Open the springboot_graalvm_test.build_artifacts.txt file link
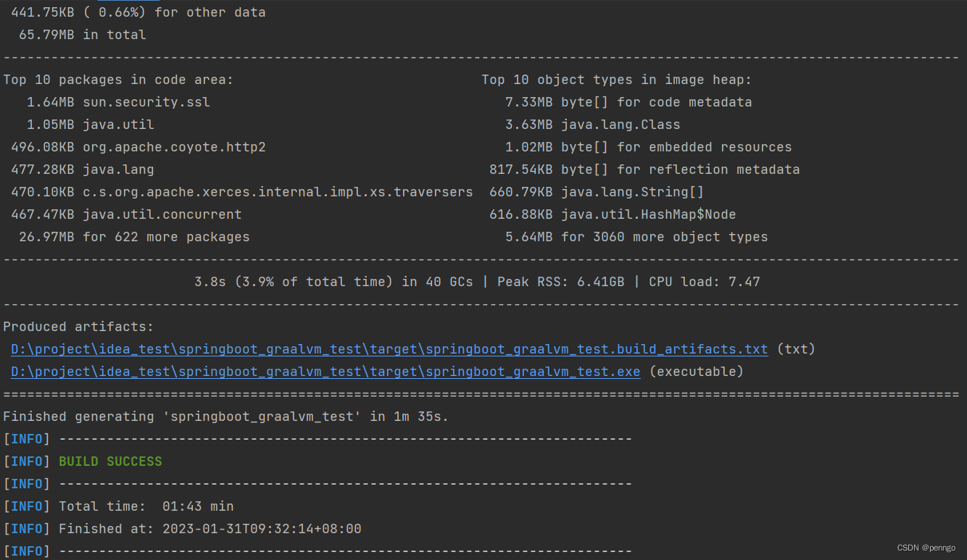 pos(389,349)
